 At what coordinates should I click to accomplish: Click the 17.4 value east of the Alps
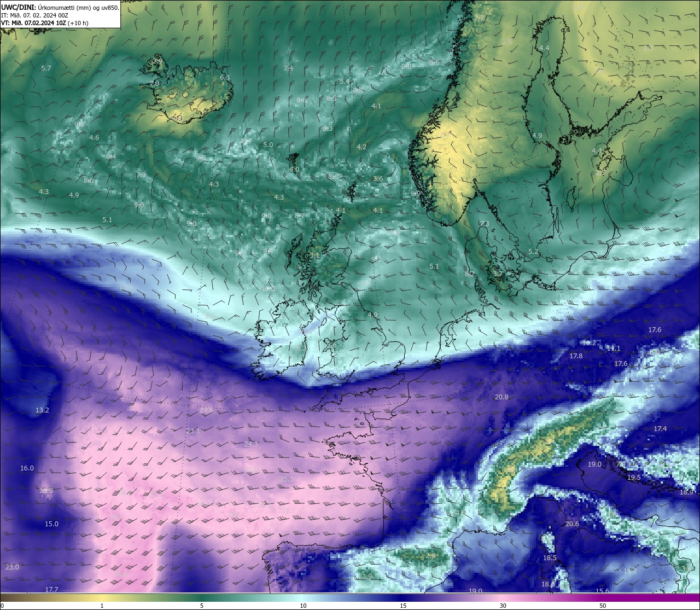click(660, 429)
